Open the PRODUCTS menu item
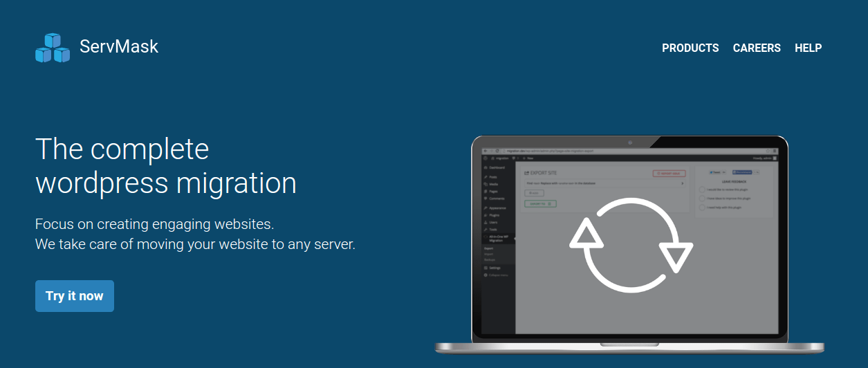Screen dimensions: 868x368 click(690, 48)
